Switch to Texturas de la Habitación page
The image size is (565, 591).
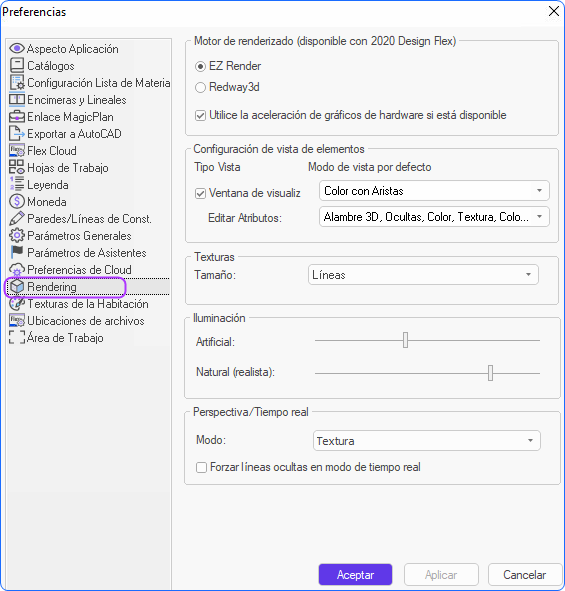pyautogui.click(x=88, y=304)
